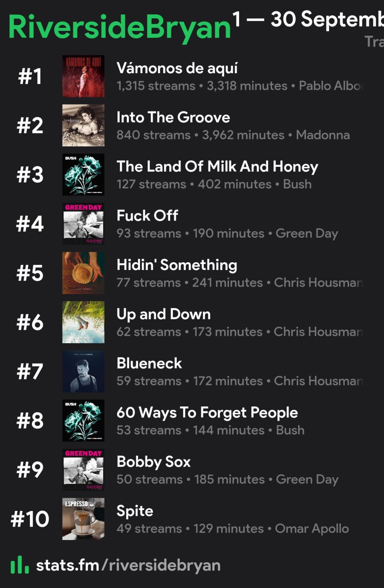The width and height of the screenshot is (384, 588).
Task: Open the stats.fm/riversidebryan profile link
Action: point(128,565)
